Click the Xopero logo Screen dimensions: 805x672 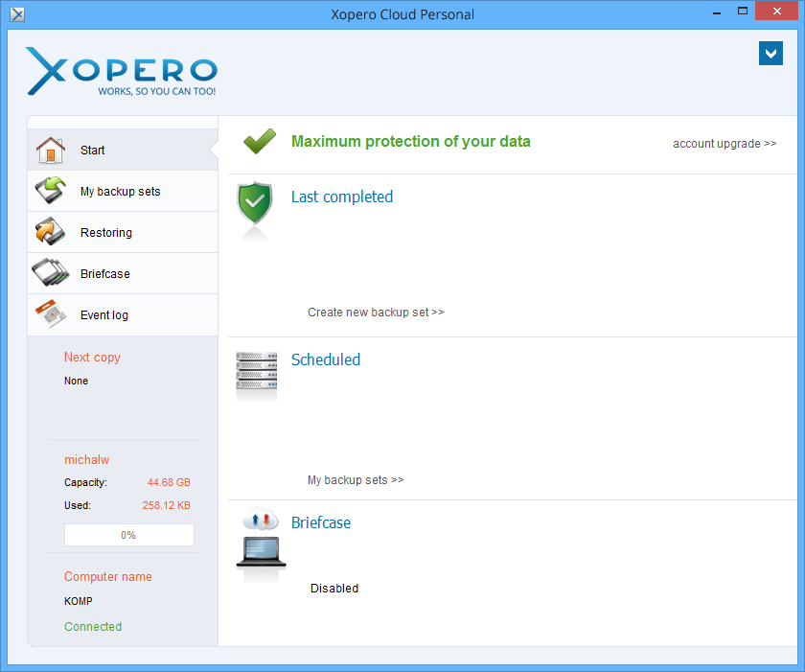coord(122,71)
